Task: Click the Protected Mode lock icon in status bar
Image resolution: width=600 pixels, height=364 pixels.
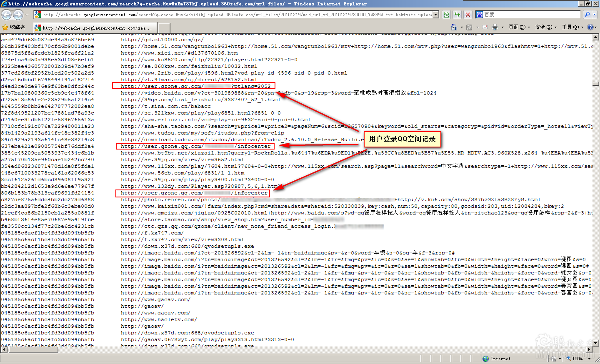Action: pyautogui.click(x=553, y=359)
